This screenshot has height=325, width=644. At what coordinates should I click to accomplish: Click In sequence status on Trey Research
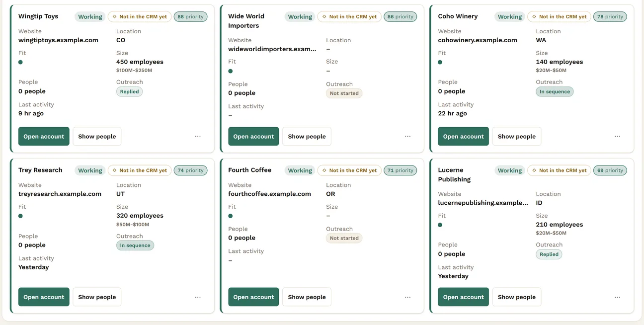pyautogui.click(x=135, y=245)
